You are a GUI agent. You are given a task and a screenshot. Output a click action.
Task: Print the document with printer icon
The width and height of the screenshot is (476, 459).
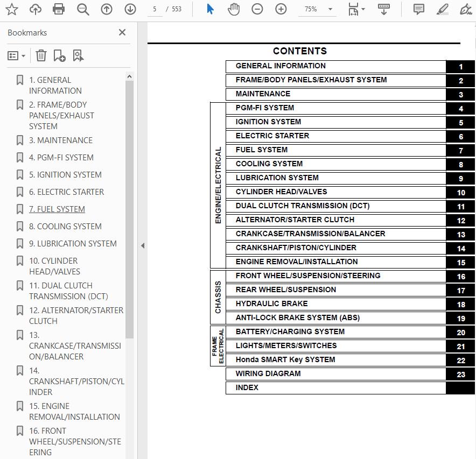pos(59,9)
